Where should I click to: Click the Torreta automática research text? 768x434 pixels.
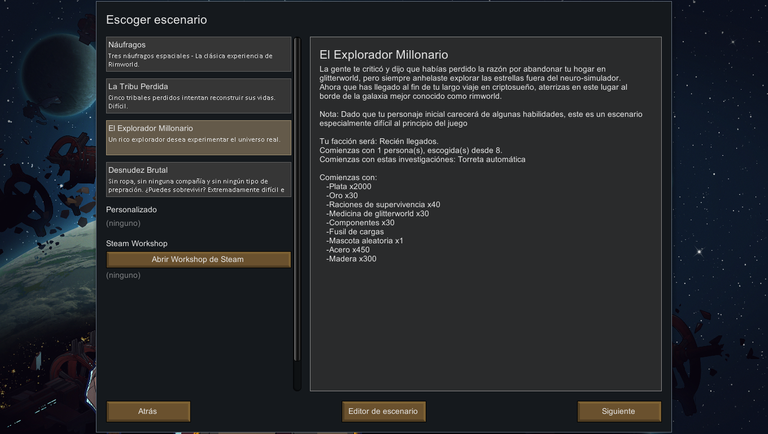click(x=491, y=160)
